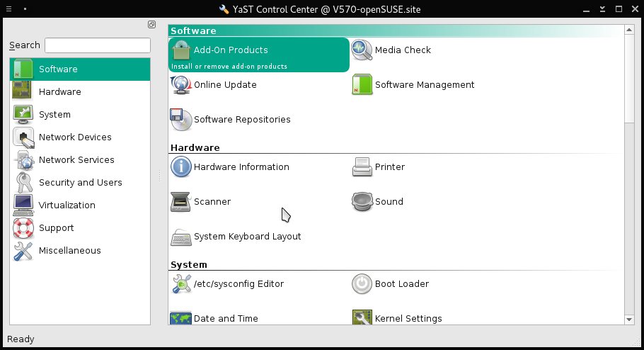This screenshot has height=350, width=644.
Task: Click the YaST wrench icon in title
Action: pyautogui.click(x=224, y=9)
